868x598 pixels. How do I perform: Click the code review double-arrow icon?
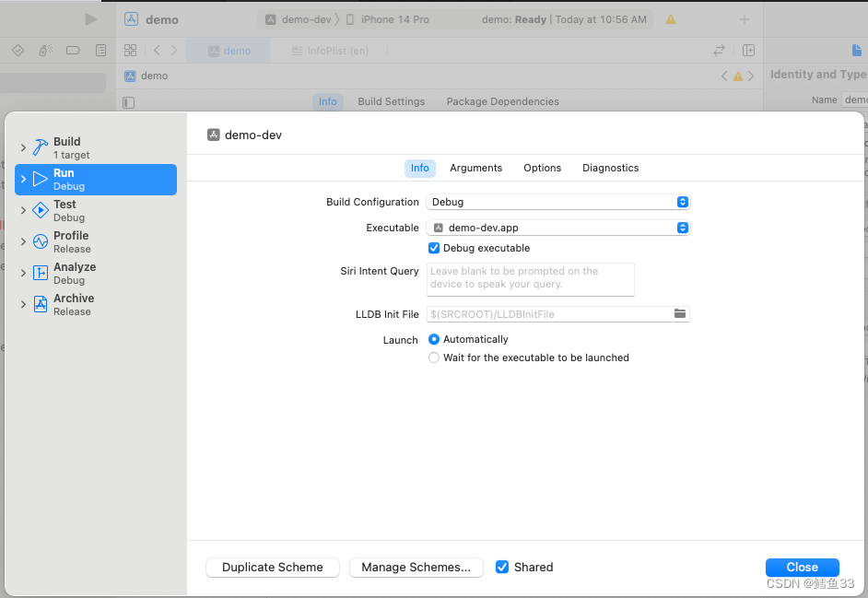click(x=718, y=50)
